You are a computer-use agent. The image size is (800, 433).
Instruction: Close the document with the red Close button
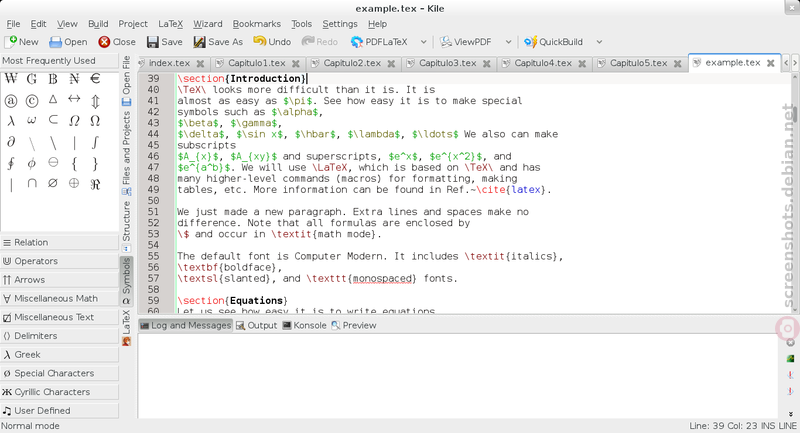coord(117,42)
